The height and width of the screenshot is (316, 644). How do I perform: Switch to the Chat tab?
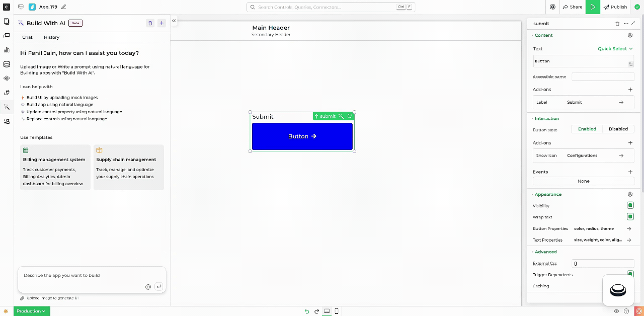[x=27, y=37]
